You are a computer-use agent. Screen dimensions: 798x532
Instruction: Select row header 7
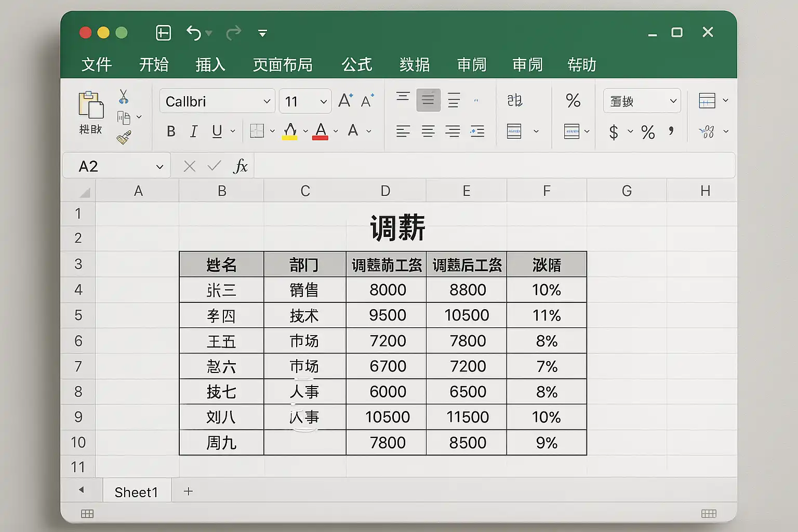78,366
